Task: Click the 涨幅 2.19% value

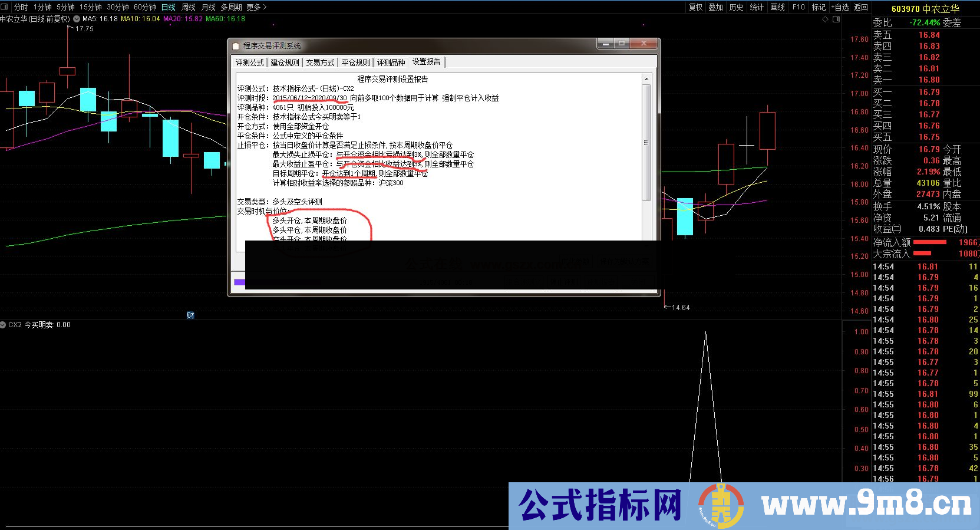Action: [x=928, y=172]
